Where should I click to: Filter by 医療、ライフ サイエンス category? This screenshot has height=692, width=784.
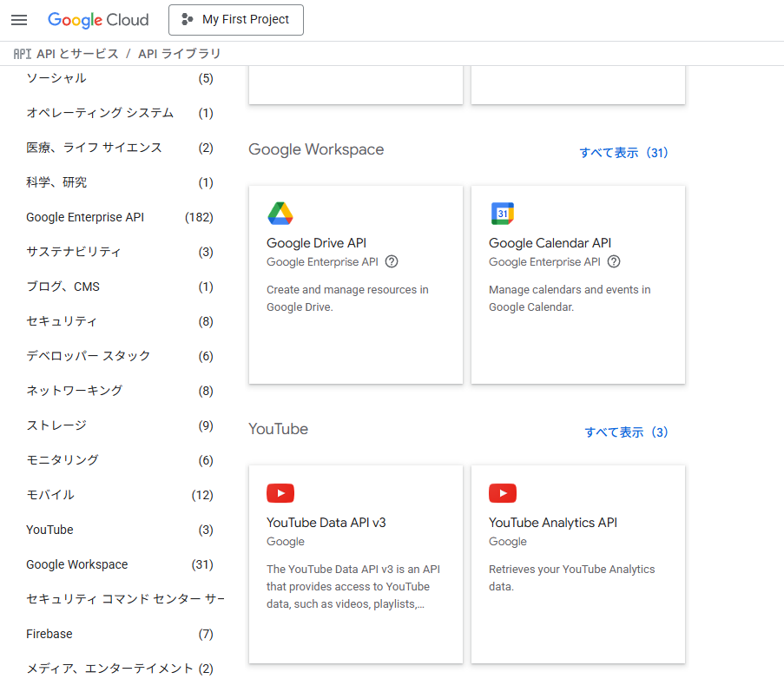[120, 148]
